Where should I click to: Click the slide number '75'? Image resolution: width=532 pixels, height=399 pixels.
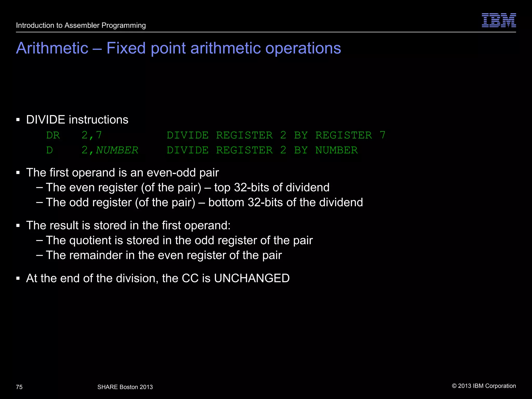click(x=19, y=387)
